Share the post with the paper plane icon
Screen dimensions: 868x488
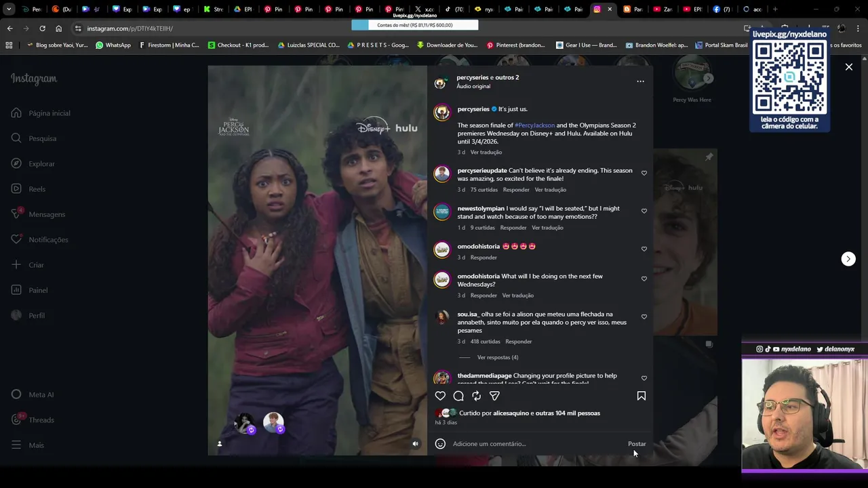494,396
